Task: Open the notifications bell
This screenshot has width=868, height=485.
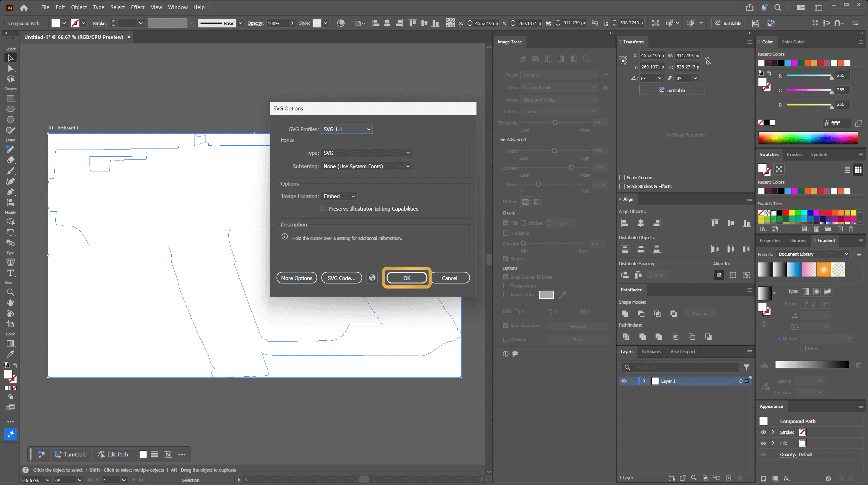Action: 764,7
